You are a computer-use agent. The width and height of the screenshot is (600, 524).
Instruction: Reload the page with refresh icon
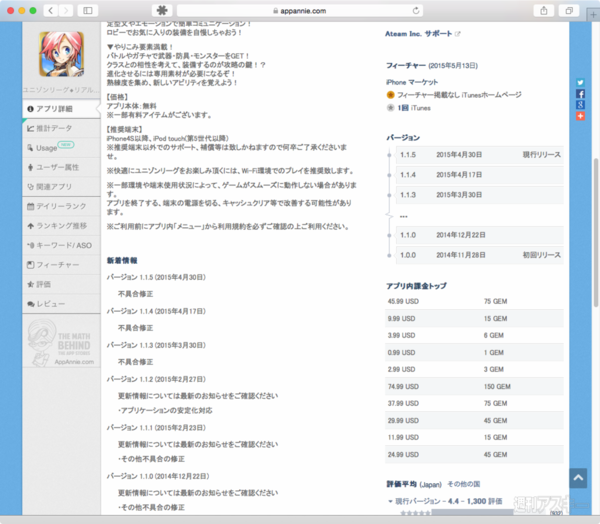pos(416,11)
